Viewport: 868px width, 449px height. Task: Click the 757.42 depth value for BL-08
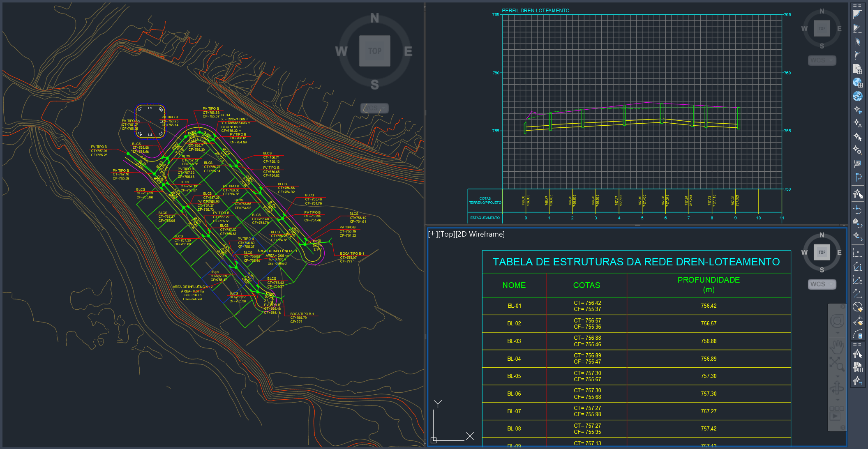pos(709,429)
